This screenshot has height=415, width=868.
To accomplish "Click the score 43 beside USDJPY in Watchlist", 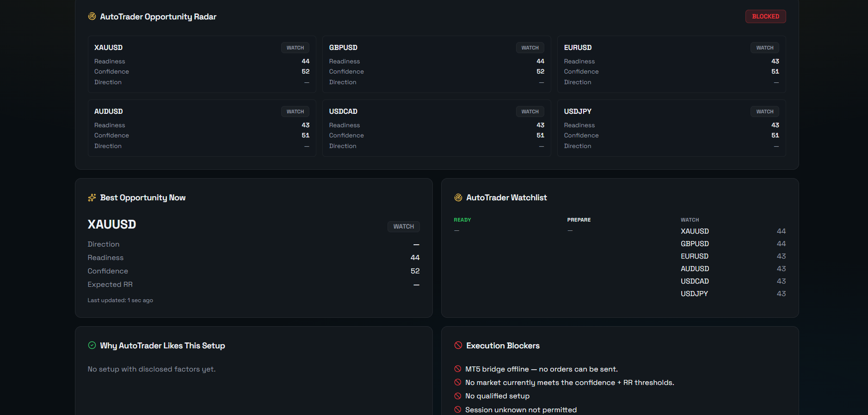I will [x=781, y=294].
